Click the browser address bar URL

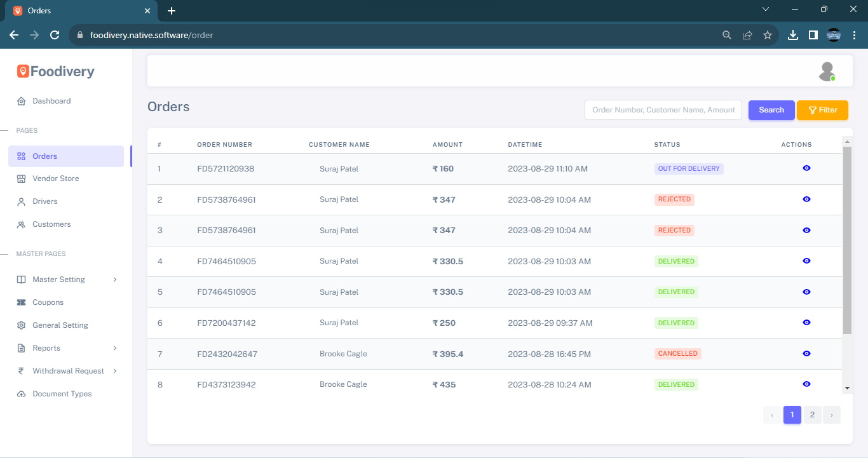[x=152, y=35]
